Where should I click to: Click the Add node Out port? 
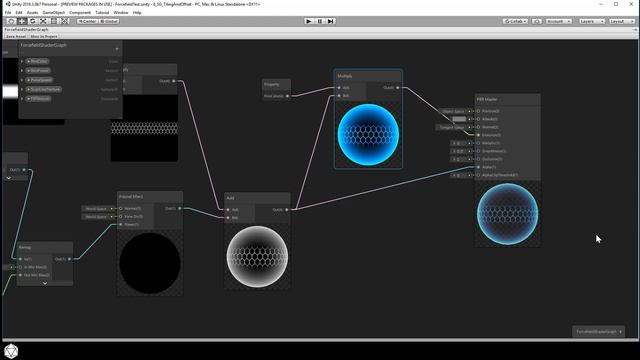pos(287,210)
